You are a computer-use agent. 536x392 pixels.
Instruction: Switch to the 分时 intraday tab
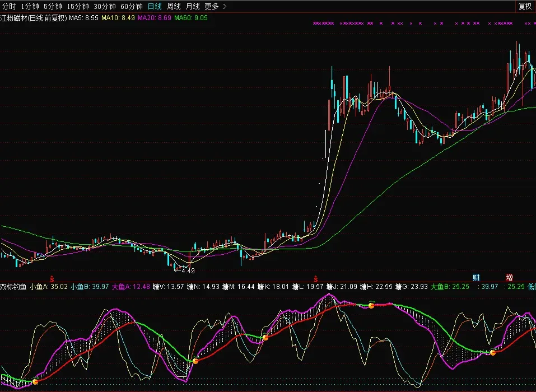9,7
